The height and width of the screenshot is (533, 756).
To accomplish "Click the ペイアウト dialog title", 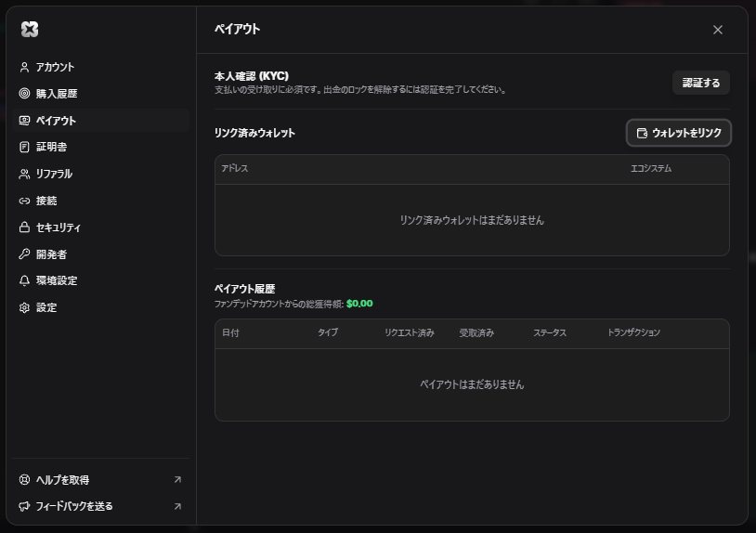I will tap(237, 30).
